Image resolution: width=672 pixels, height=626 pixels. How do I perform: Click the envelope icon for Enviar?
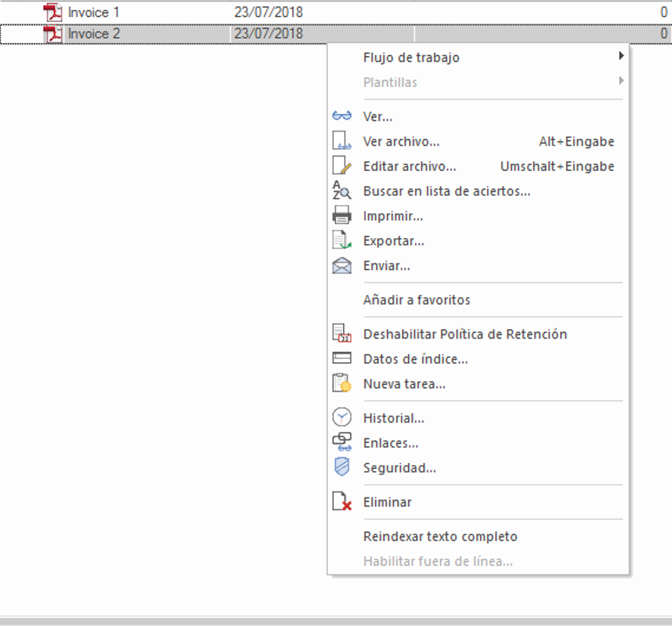342,265
